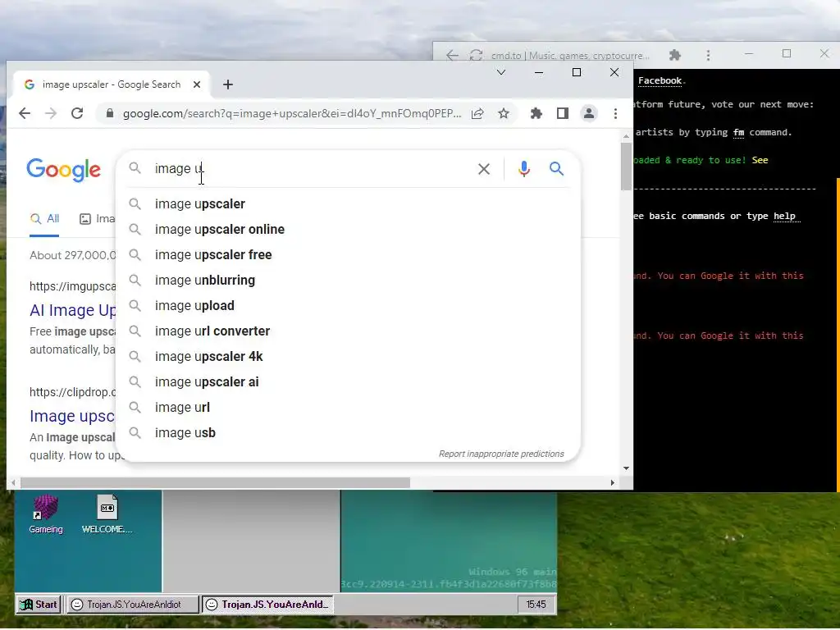Pick the suggestion 'image usb'
Screen dimensions: 840x630
(x=348, y=433)
